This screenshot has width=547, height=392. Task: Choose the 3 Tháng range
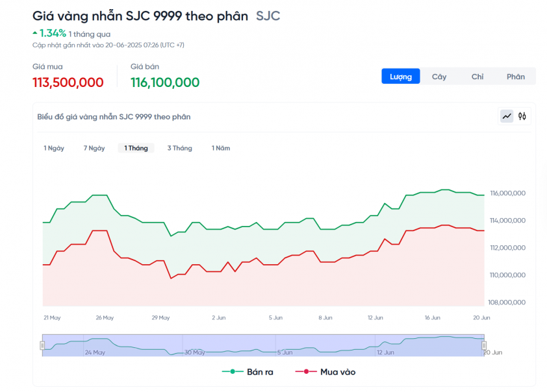pyautogui.click(x=180, y=148)
